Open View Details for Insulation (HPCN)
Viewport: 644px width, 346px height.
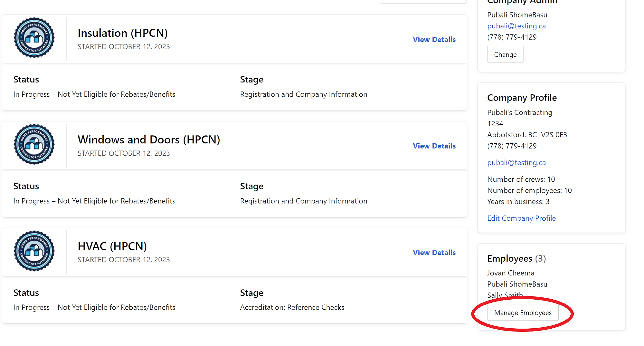pyautogui.click(x=434, y=40)
